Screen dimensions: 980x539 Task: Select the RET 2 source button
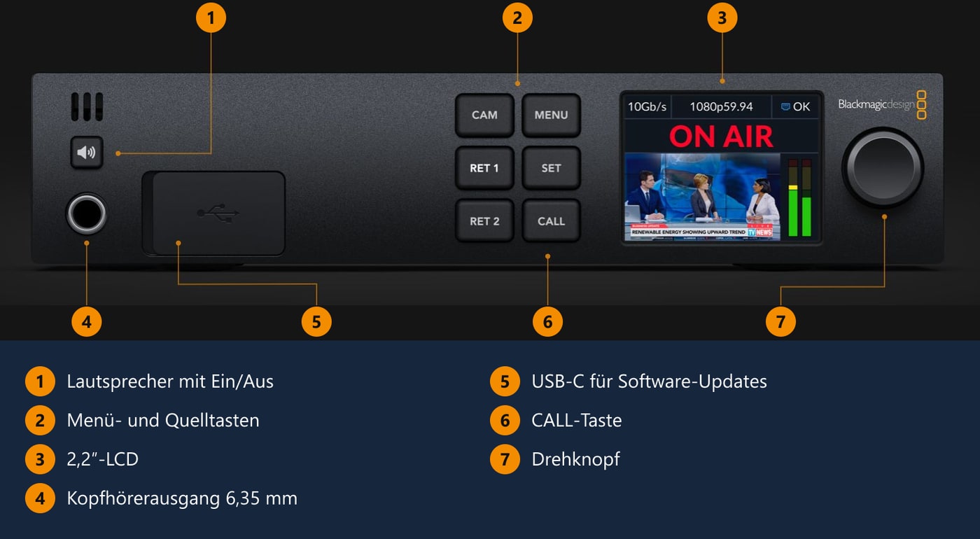click(484, 221)
